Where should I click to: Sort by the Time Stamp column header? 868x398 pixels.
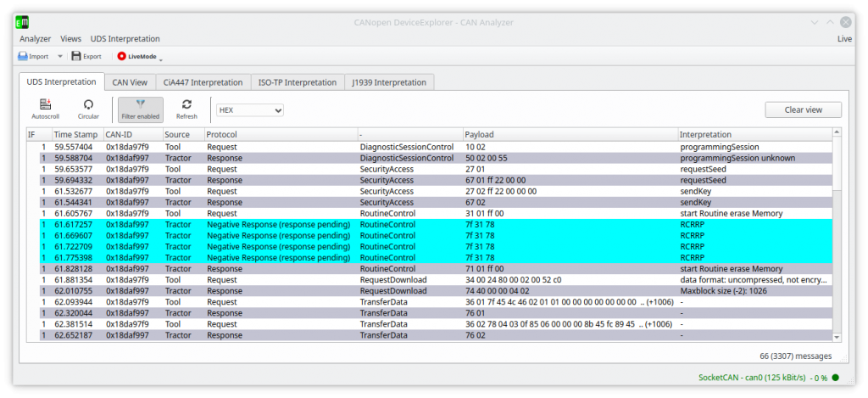(x=75, y=134)
